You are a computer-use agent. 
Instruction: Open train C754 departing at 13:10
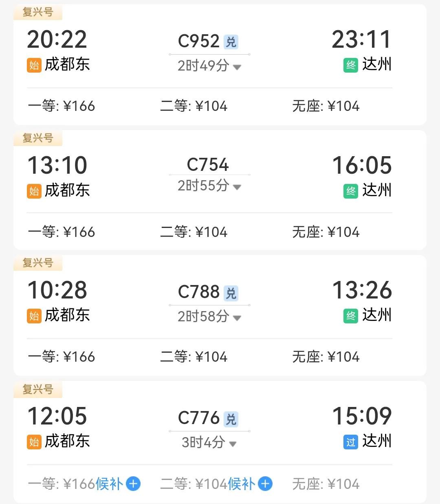pos(208,165)
